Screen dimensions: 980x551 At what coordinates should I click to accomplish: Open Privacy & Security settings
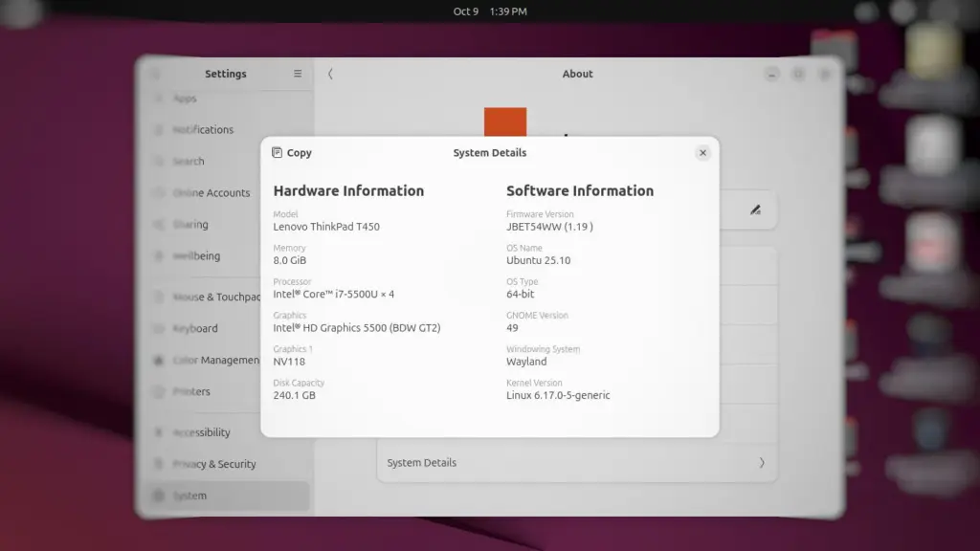[214, 464]
